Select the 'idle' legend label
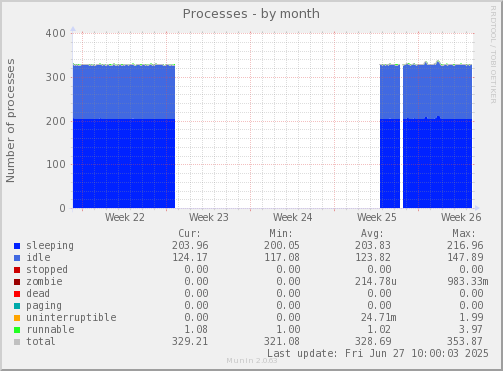Viewport: 503px width, 371px height. [x=38, y=257]
